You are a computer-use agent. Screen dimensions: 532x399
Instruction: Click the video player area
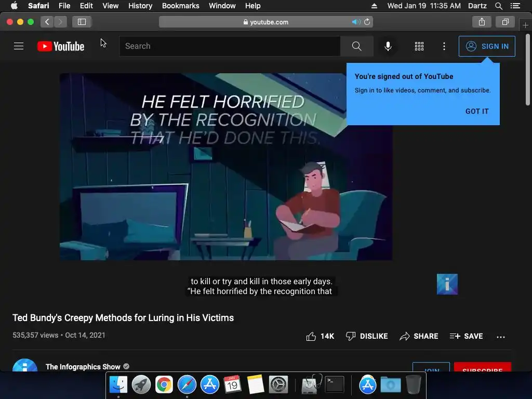[x=226, y=167]
